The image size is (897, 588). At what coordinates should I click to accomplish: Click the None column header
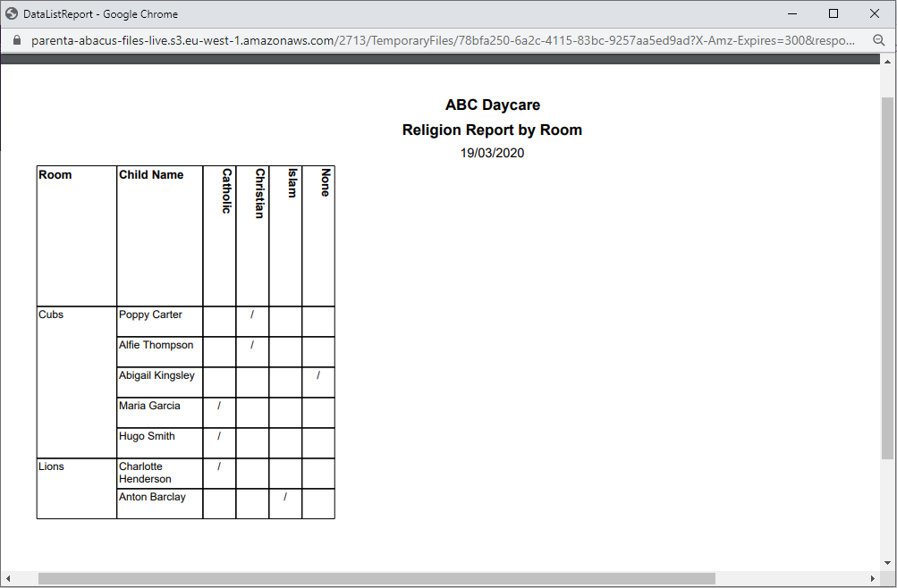point(318,236)
